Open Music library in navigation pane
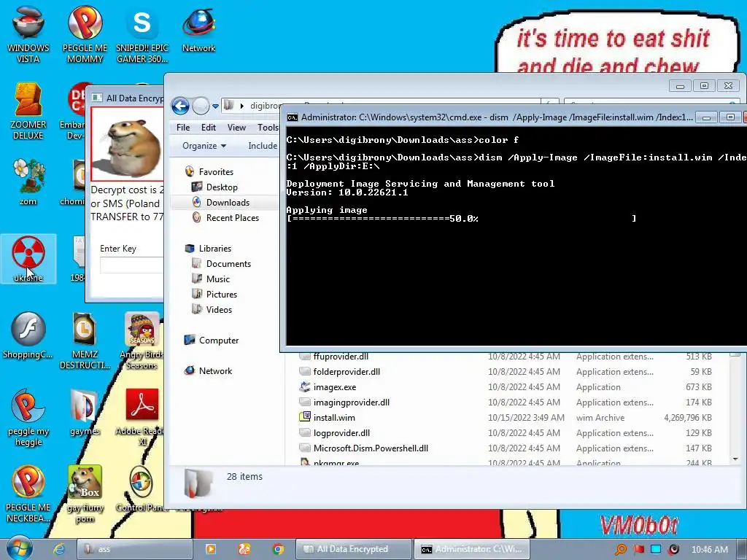The image size is (747, 560). pyautogui.click(x=217, y=279)
